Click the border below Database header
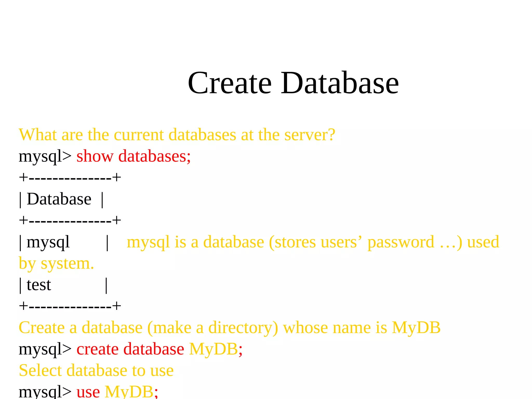 pyautogui.click(x=70, y=221)
